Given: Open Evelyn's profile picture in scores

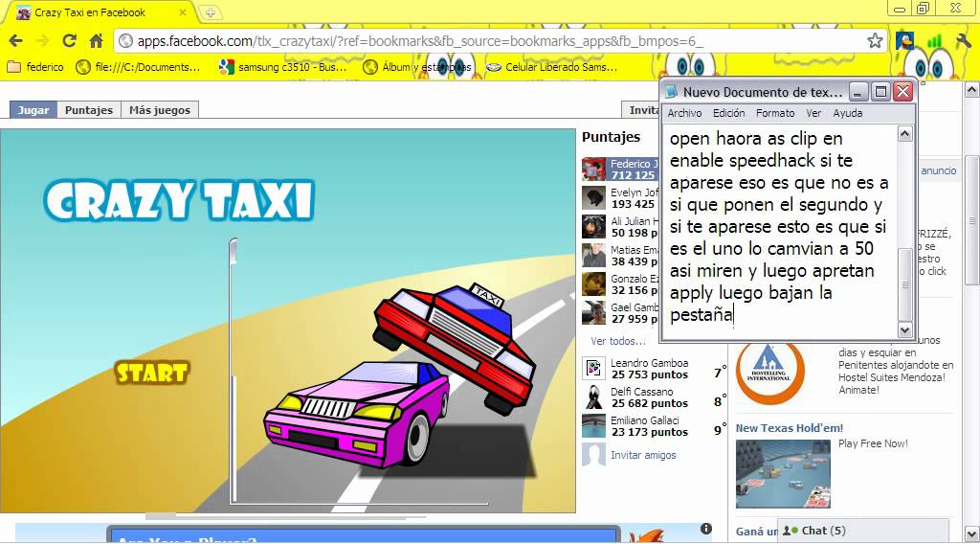Looking at the screenshot, I should pos(593,197).
